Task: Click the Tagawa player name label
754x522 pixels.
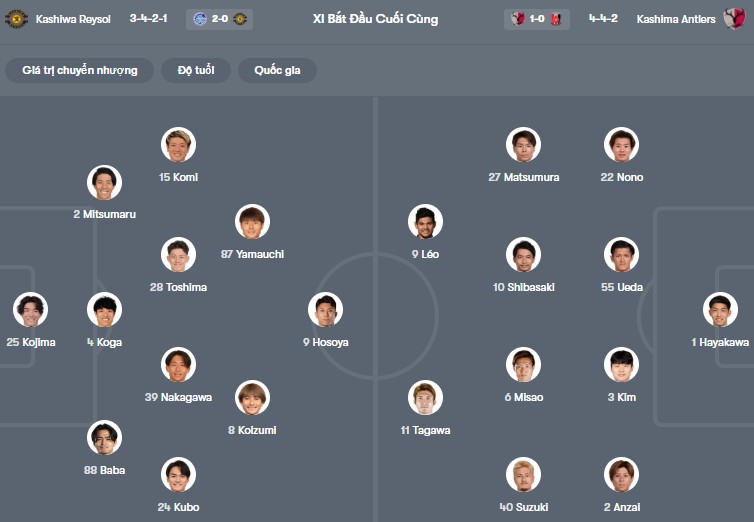Action: point(425,430)
